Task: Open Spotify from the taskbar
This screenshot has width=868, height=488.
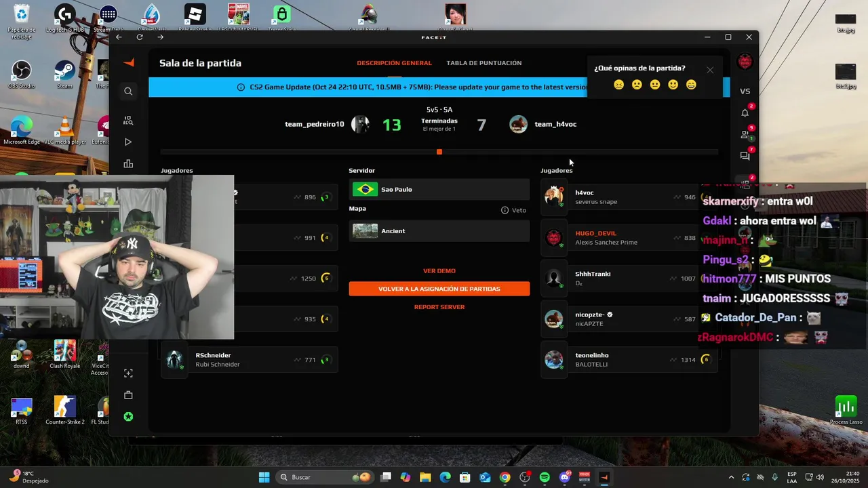Action: coord(545,477)
